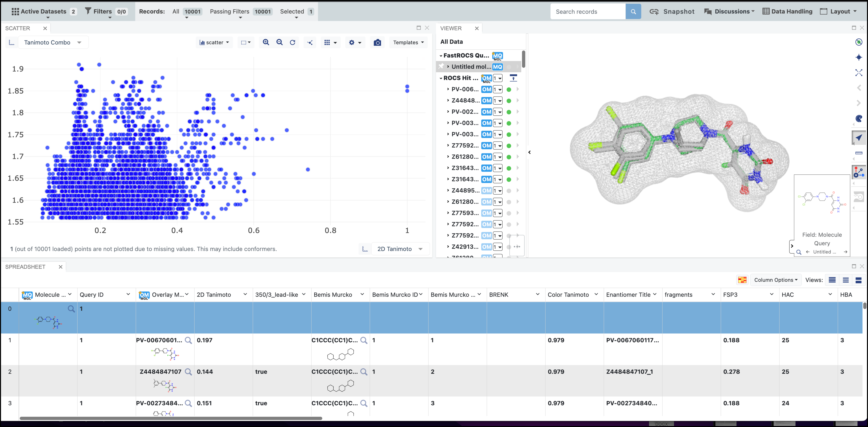Take a Snapshot of the session
This screenshot has width=868, height=427.
(x=672, y=11)
